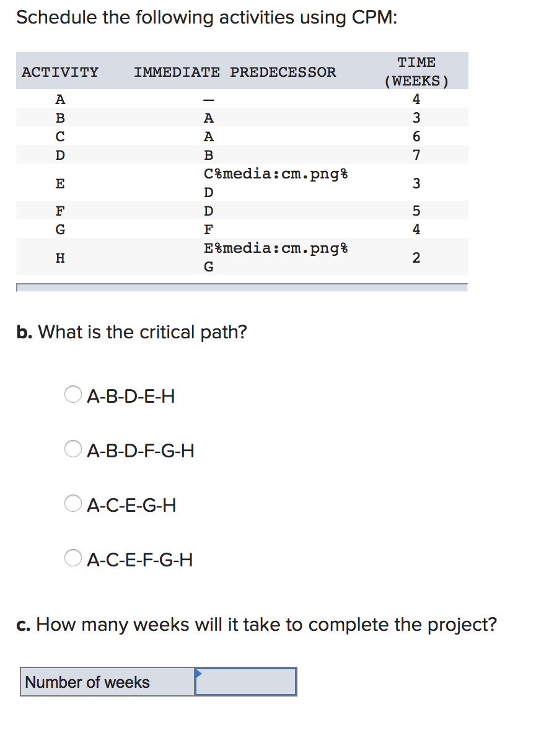
Task: Choose the A-C-E-G-H critical path option
Action: [x=72, y=504]
